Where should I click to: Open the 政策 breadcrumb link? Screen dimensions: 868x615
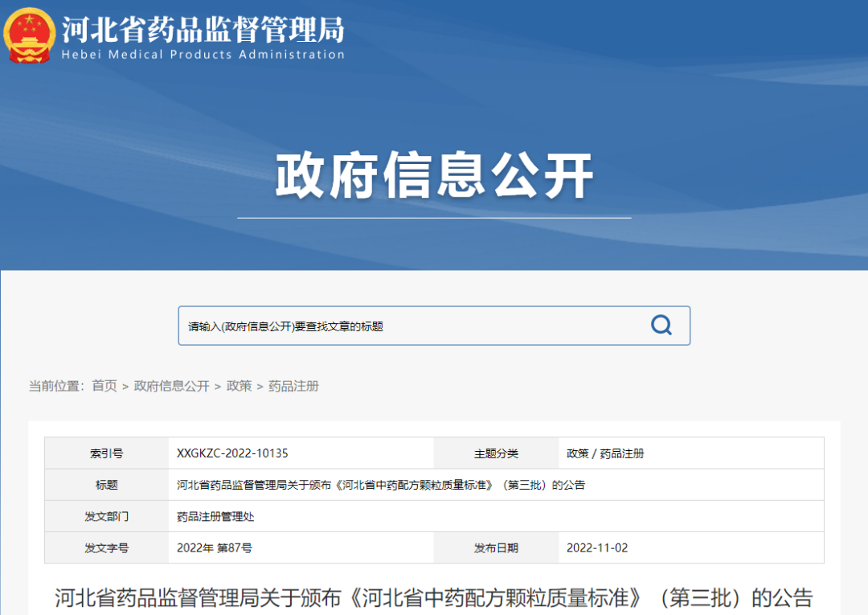click(240, 386)
